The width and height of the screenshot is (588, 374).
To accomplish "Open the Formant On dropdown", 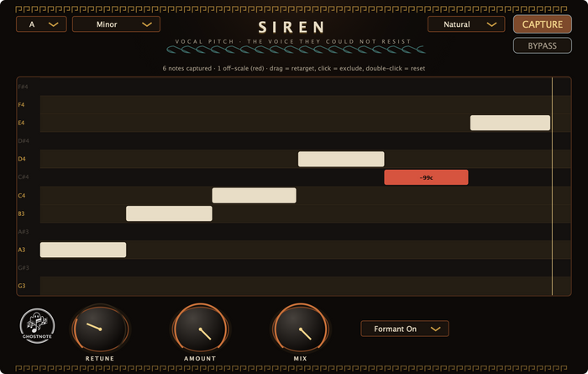I will tap(405, 329).
